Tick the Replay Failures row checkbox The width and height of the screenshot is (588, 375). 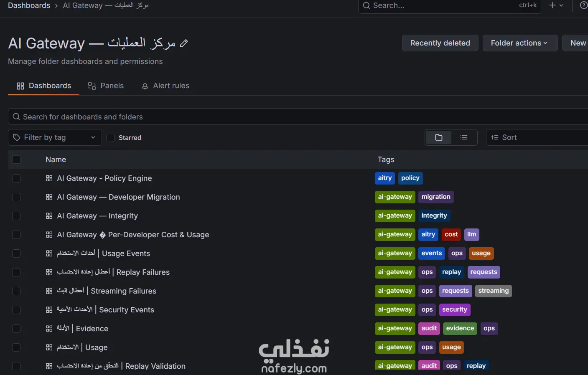point(16,272)
